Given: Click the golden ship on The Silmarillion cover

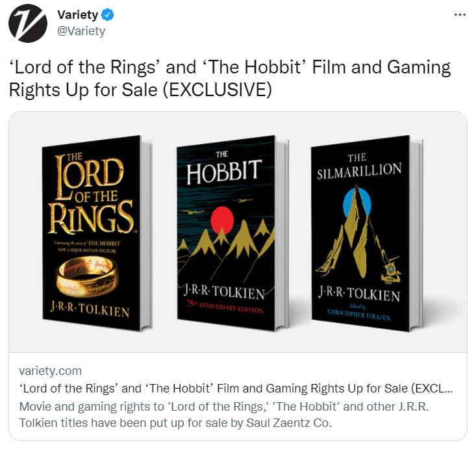Looking at the screenshot, I should coord(391,270).
